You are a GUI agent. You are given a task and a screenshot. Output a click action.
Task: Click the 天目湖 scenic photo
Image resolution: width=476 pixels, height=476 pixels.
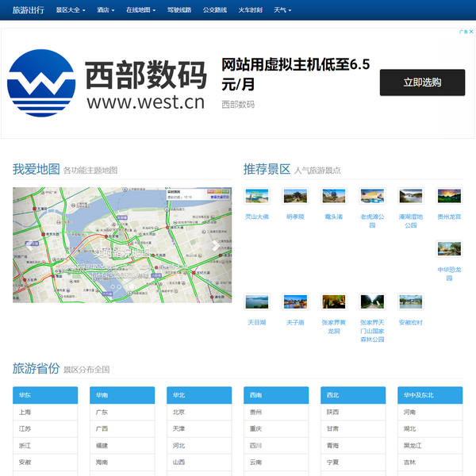(256, 302)
